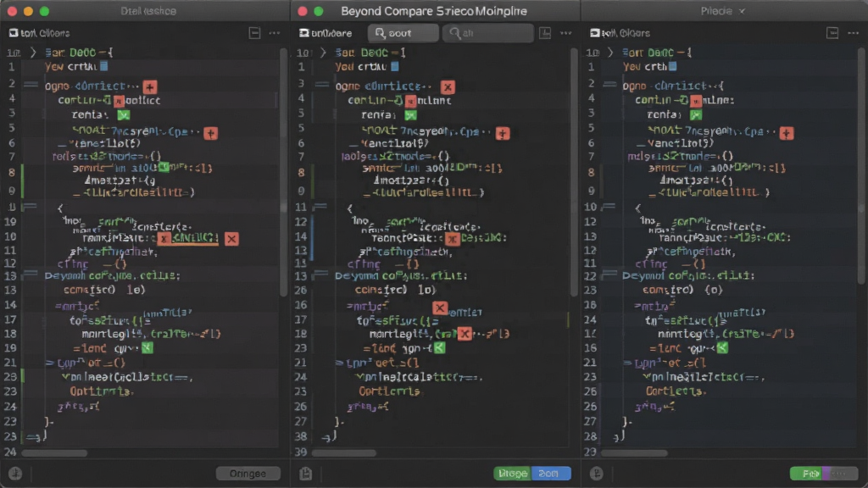Viewport: 868px width, 488px height.
Task: Click the green marker on left pane line 19
Action: tap(147, 348)
